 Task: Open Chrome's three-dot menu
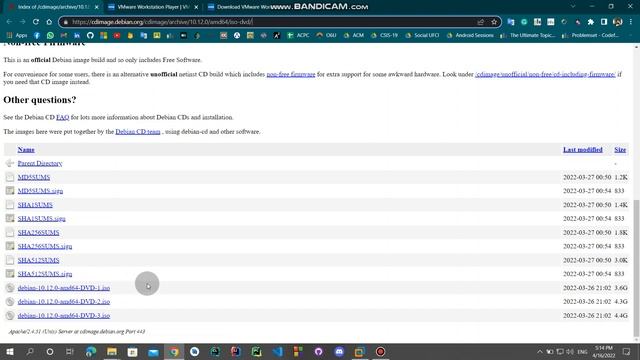(x=631, y=22)
